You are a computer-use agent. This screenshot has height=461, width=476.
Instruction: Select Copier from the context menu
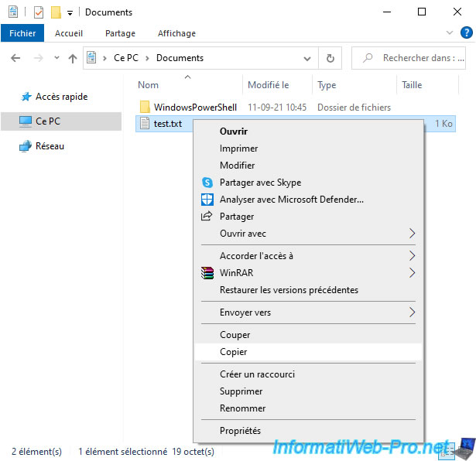pyautogui.click(x=234, y=352)
